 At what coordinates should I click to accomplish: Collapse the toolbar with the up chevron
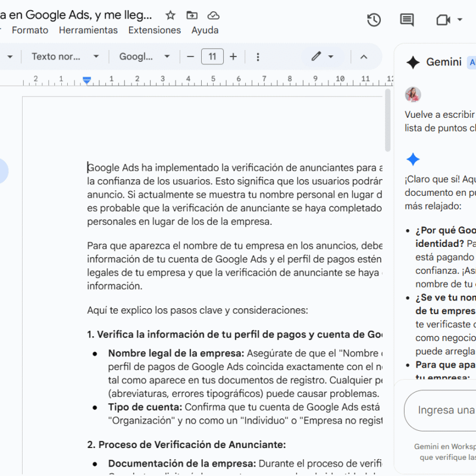[364, 57]
